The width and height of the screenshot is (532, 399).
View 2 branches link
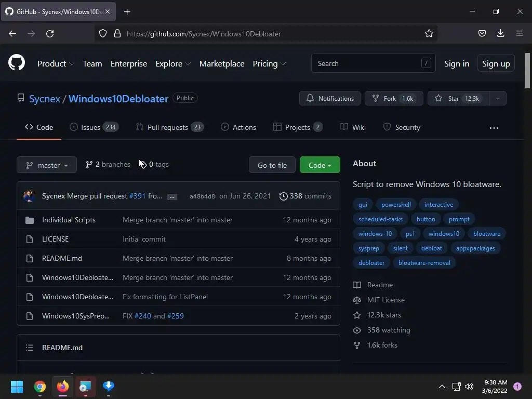108,165
